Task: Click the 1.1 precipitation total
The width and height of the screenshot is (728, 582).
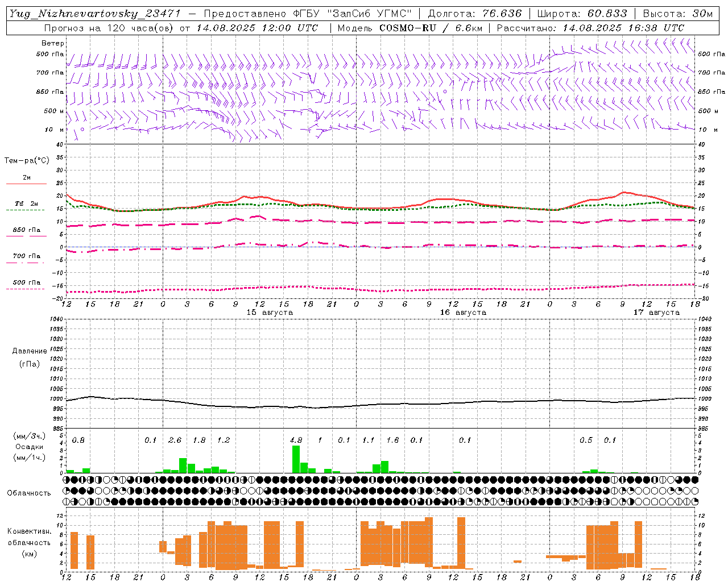Action: click(369, 440)
